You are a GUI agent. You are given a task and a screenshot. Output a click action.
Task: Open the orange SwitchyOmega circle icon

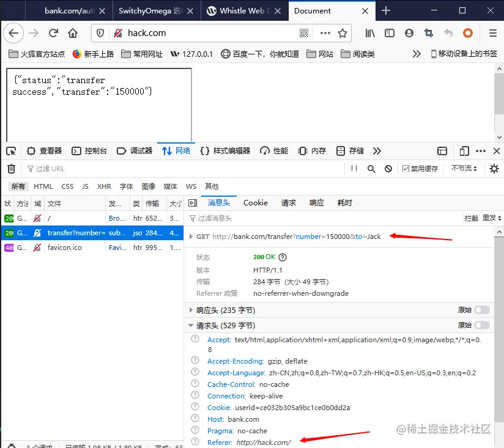[468, 33]
